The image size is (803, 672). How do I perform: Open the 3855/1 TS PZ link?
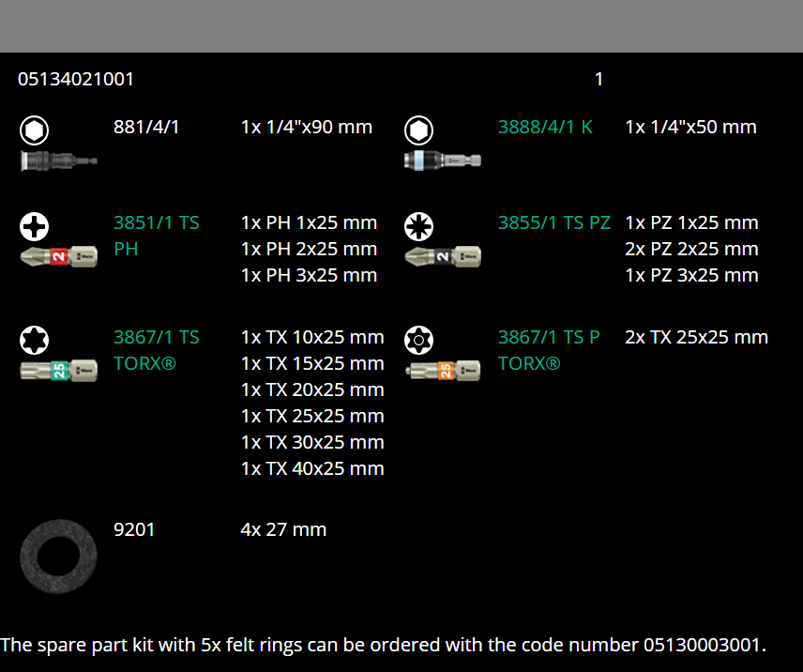pos(553,222)
